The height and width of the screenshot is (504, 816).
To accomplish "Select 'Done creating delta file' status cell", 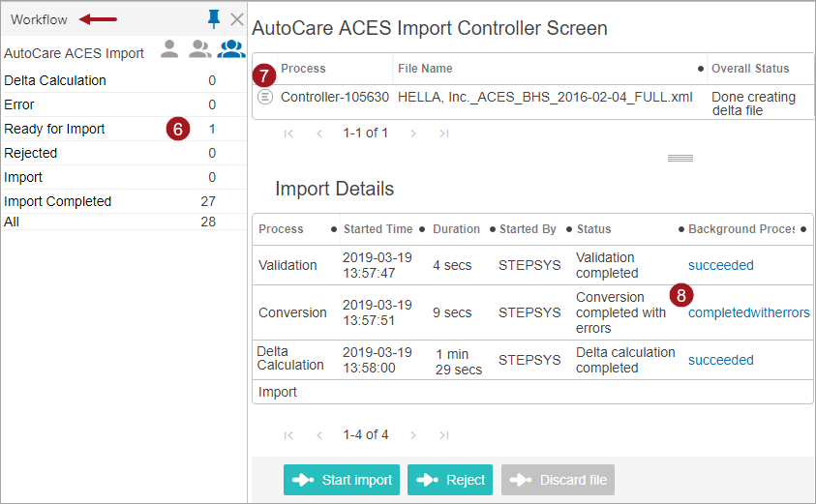I will 753,104.
